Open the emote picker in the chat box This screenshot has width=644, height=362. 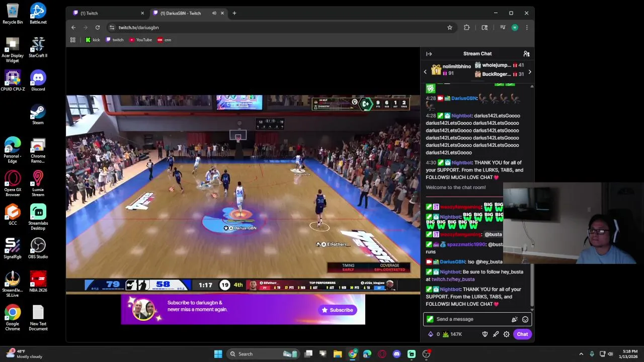[525, 319]
